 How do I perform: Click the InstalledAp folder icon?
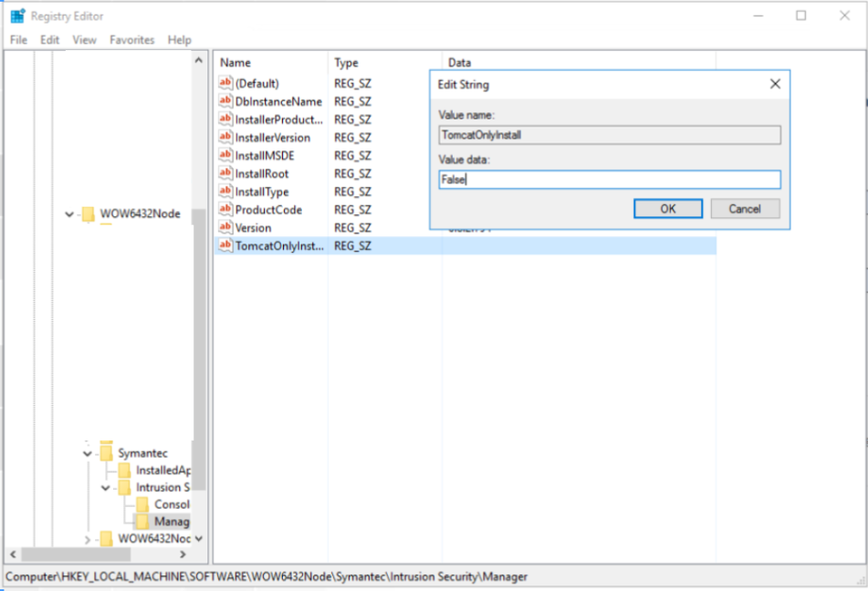pos(124,470)
